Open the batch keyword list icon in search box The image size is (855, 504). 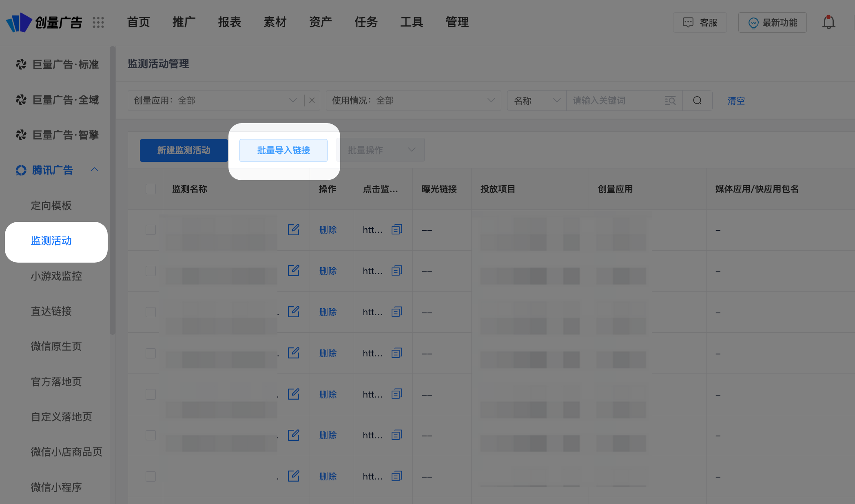click(x=670, y=100)
